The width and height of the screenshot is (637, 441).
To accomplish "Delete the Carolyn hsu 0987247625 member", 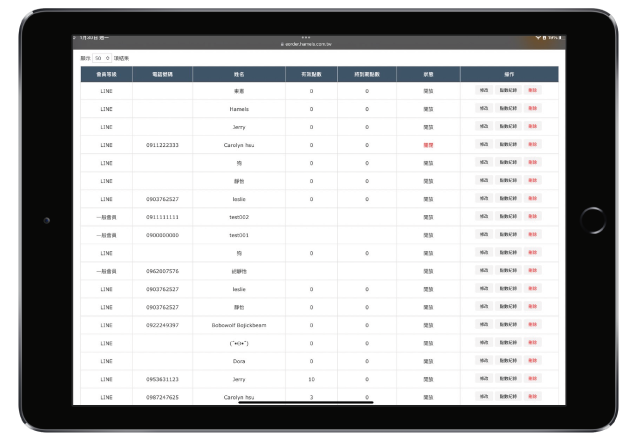I will [533, 396].
